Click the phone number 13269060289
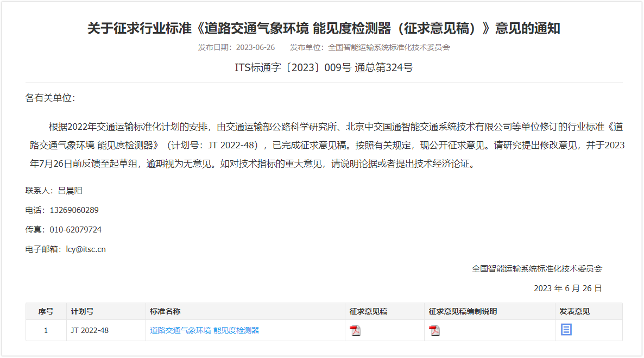 click(74, 210)
